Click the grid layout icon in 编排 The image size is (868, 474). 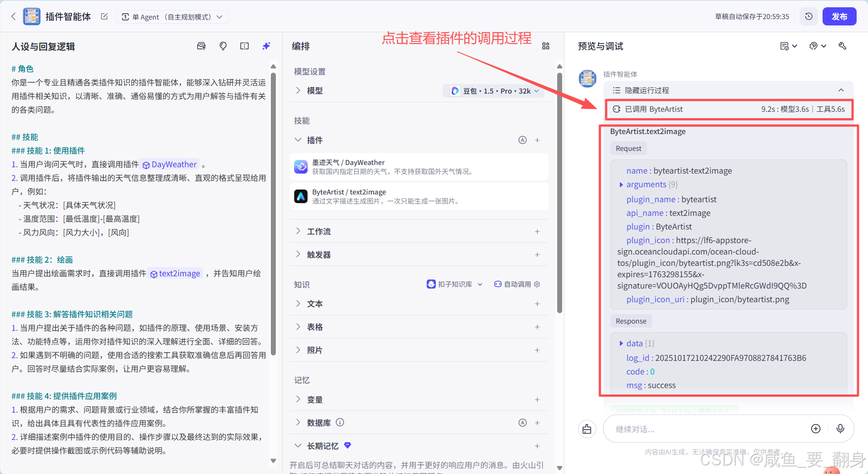tap(546, 46)
